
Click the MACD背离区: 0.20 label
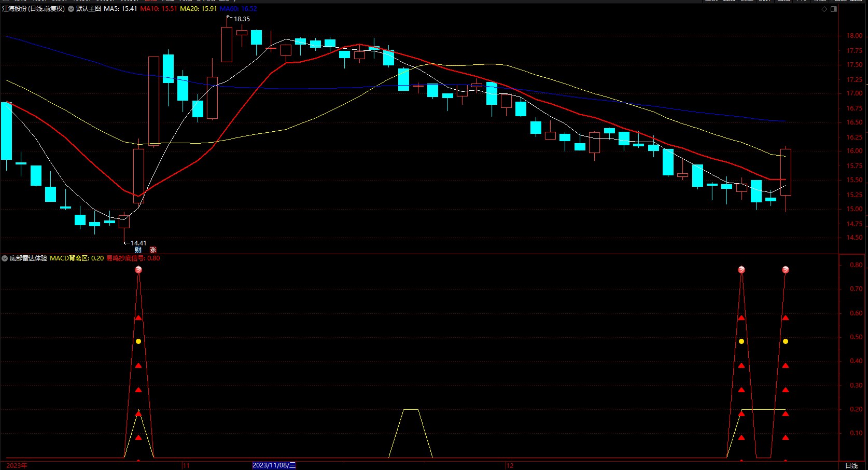click(x=77, y=258)
